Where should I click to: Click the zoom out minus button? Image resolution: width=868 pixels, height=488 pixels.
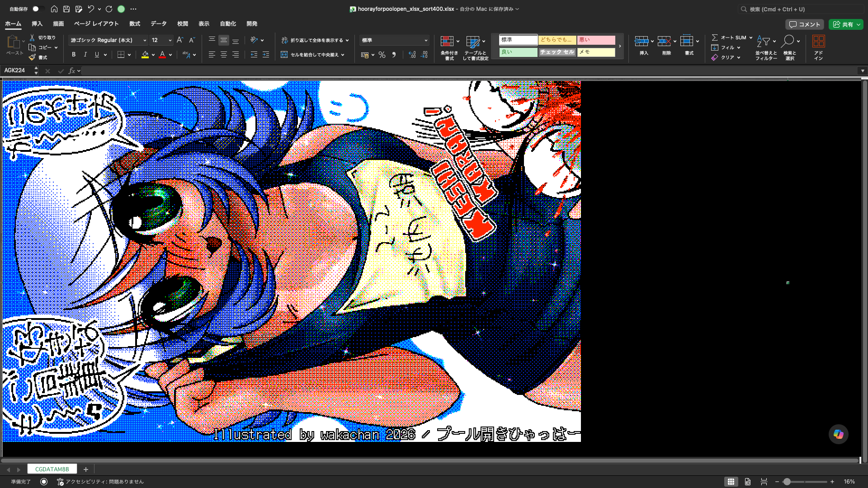pos(777,482)
